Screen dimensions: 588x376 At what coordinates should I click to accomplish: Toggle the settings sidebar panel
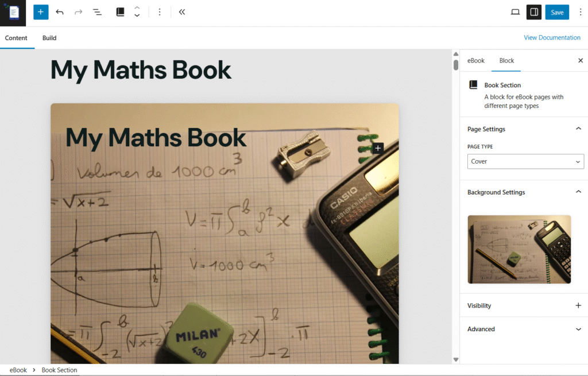533,12
